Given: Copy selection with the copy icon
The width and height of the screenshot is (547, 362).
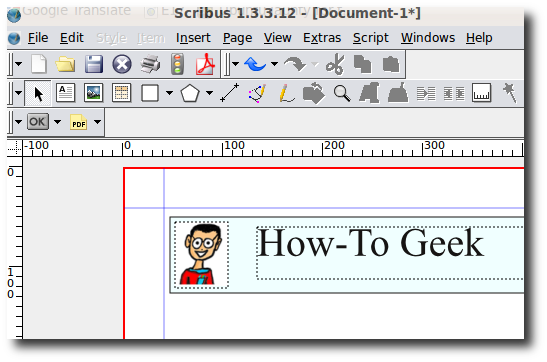Looking at the screenshot, I should point(362,64).
